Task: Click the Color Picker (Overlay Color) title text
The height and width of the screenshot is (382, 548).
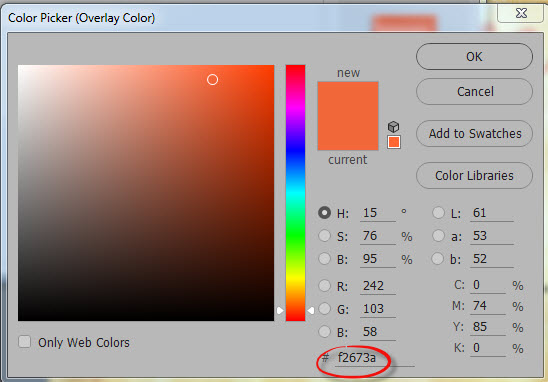Action: tap(81, 18)
